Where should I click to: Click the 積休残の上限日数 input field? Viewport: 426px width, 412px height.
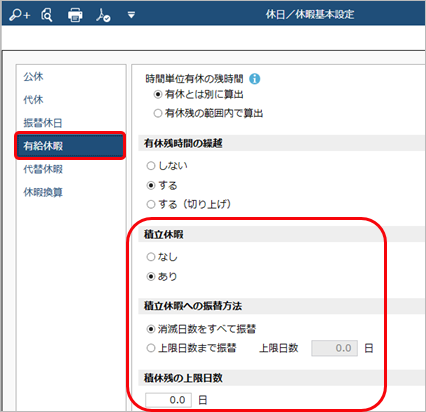(x=168, y=400)
